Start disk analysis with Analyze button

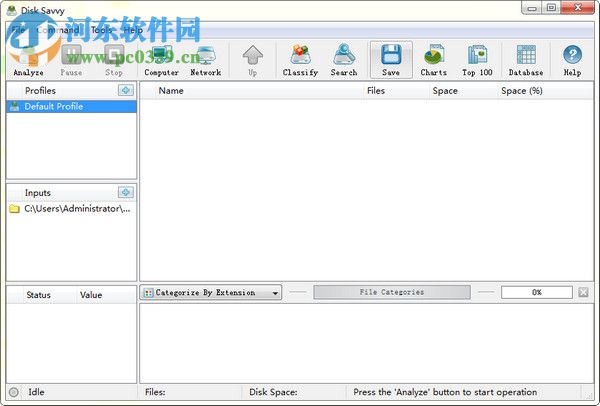click(28, 60)
